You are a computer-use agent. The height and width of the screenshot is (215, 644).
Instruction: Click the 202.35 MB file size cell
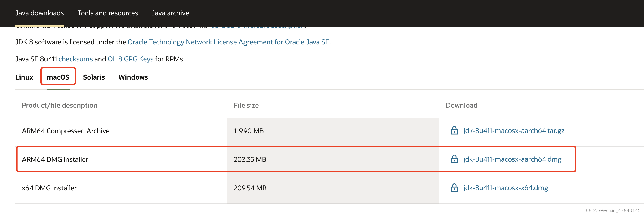click(333, 161)
